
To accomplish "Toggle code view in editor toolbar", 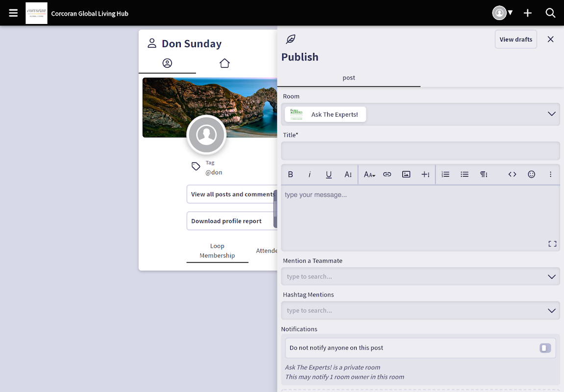I will click(512, 174).
